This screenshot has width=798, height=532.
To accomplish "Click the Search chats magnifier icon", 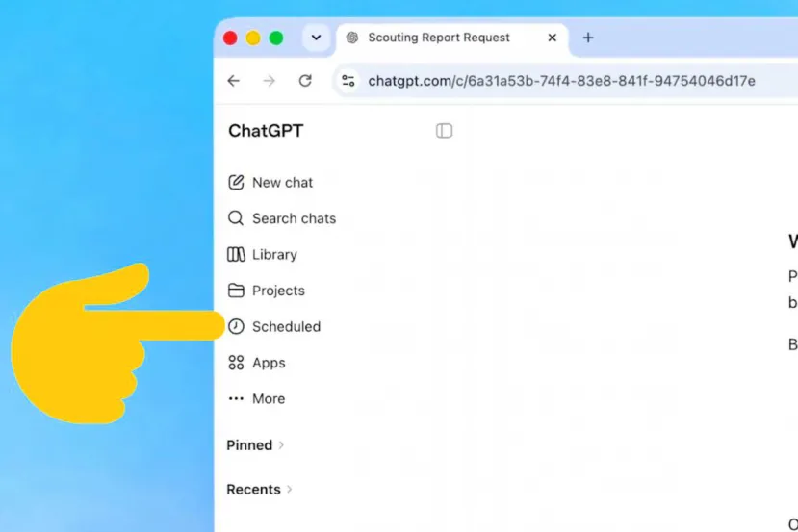I will 236,218.
